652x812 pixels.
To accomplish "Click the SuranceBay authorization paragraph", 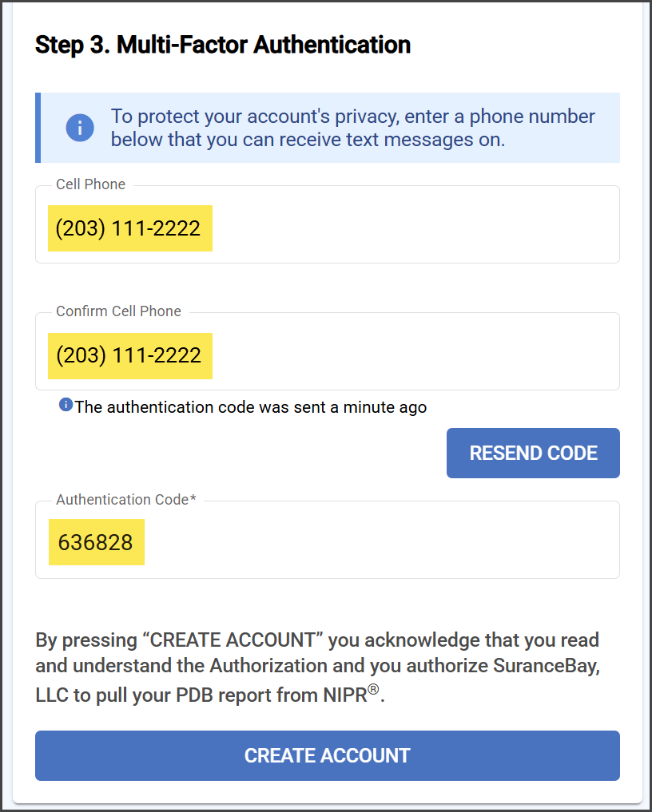I will (317, 667).
